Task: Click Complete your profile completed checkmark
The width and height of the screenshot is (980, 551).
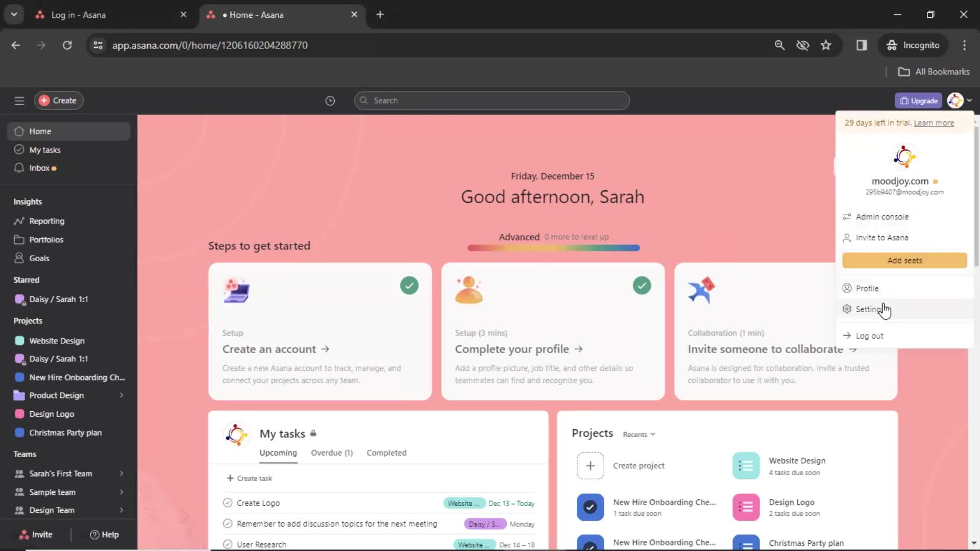Action: click(642, 286)
